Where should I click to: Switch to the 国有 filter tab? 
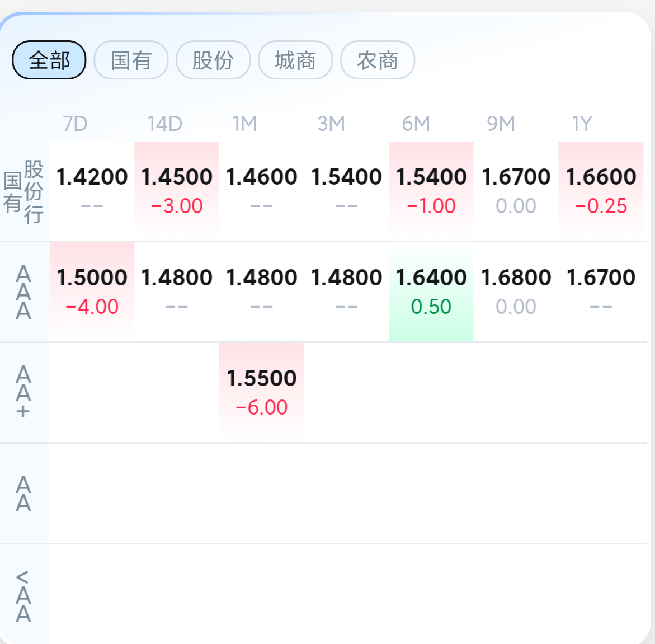point(131,60)
